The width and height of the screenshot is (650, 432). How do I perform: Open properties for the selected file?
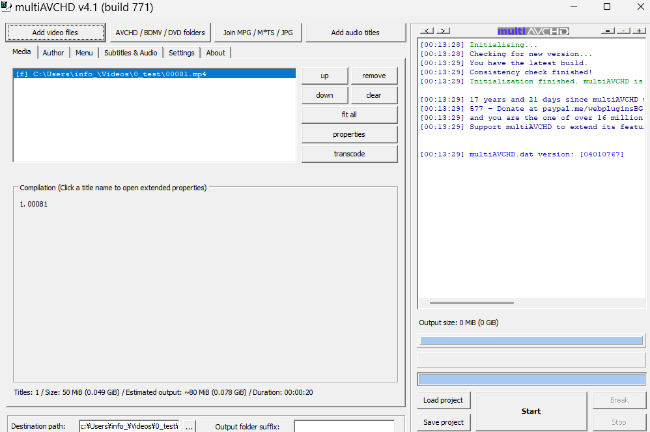point(348,134)
